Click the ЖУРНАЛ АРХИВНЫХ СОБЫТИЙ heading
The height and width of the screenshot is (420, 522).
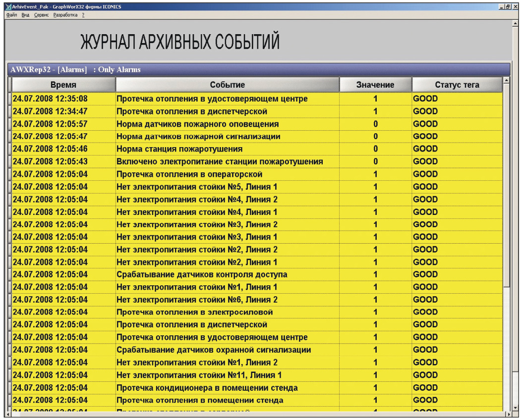180,42
